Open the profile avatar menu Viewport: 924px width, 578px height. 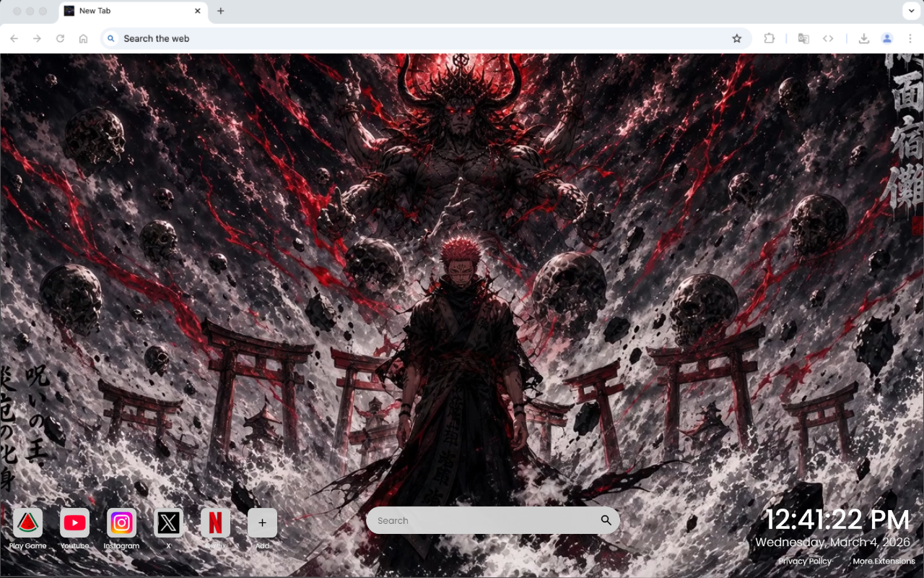pos(887,38)
